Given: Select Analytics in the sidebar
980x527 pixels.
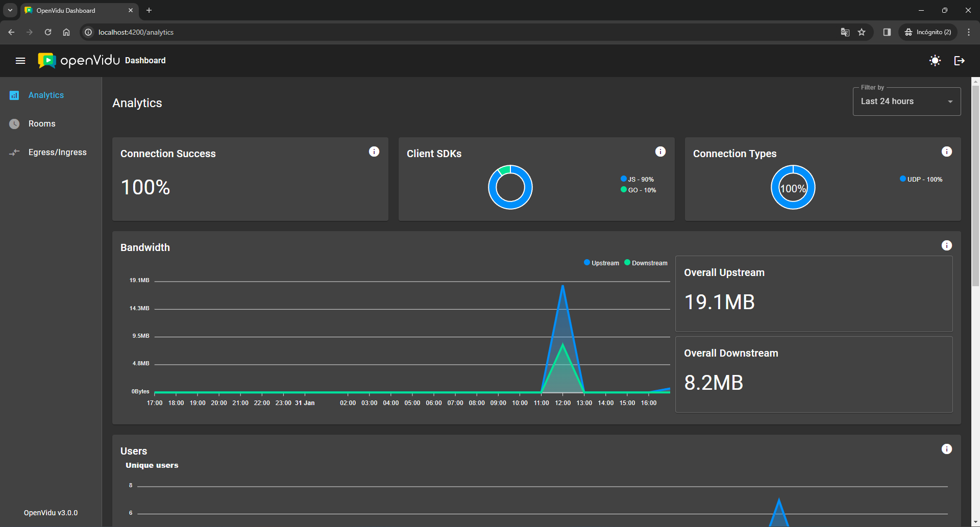Looking at the screenshot, I should point(46,95).
